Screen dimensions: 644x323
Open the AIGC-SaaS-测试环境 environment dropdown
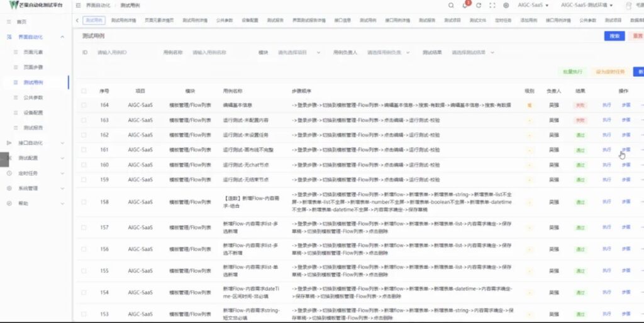pos(587,5)
